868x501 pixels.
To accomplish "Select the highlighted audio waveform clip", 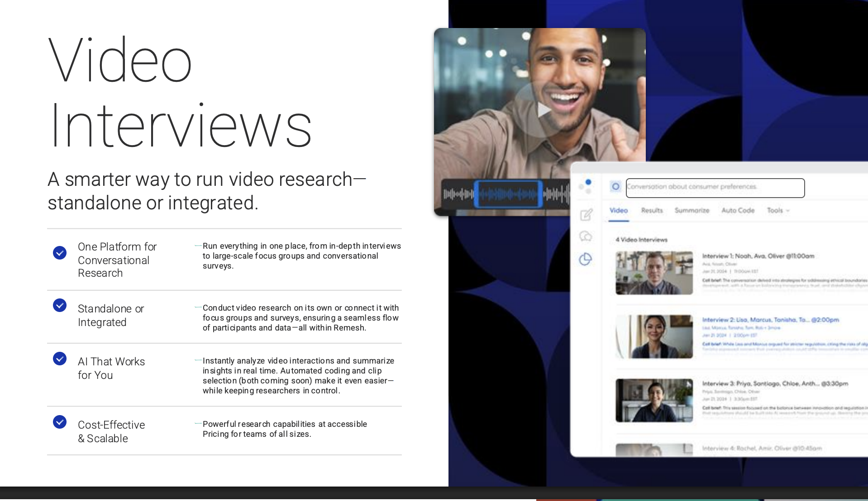I will pyautogui.click(x=509, y=194).
